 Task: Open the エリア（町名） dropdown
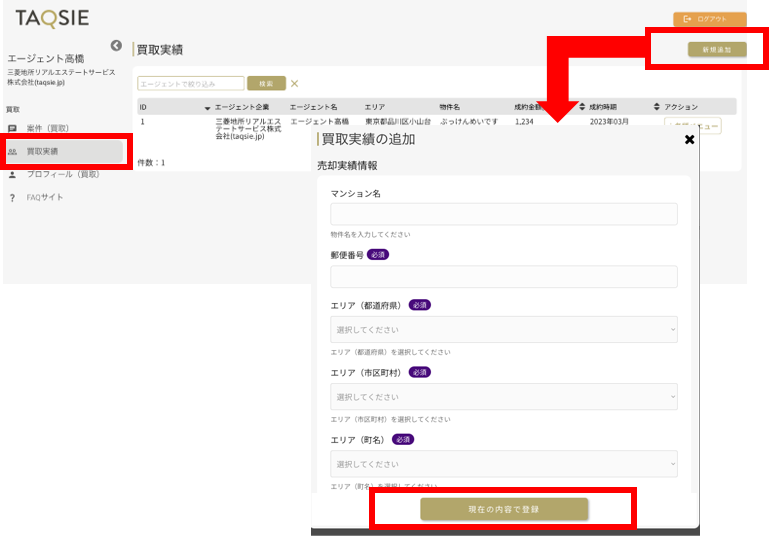point(504,464)
